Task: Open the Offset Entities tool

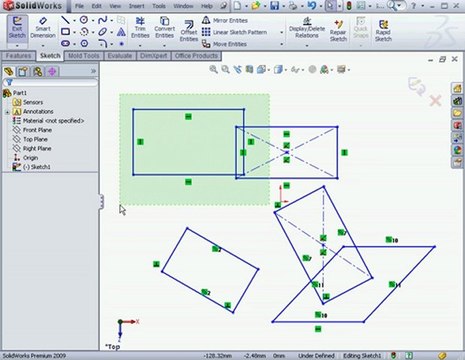Action: tap(189, 31)
